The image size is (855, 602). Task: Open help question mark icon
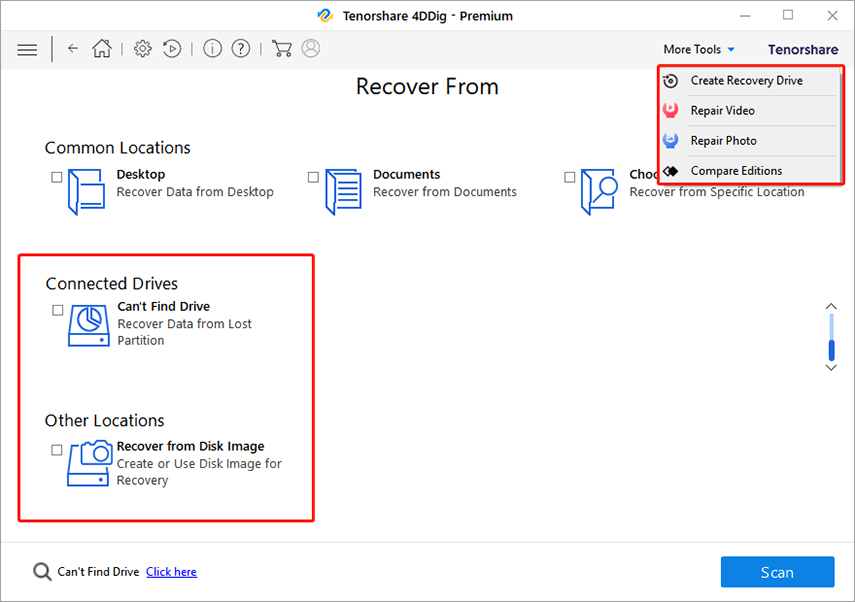240,49
